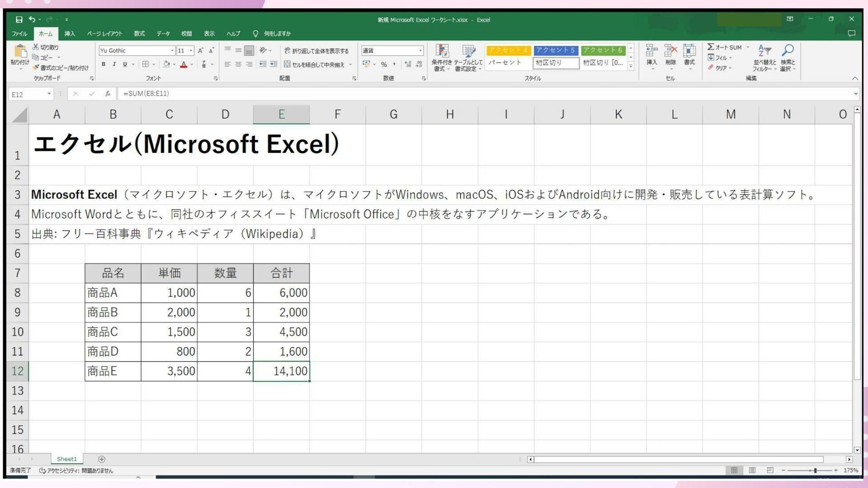Open the Yu Gothic font name dropdown
This screenshot has width=868, height=488.
pyautogui.click(x=172, y=51)
